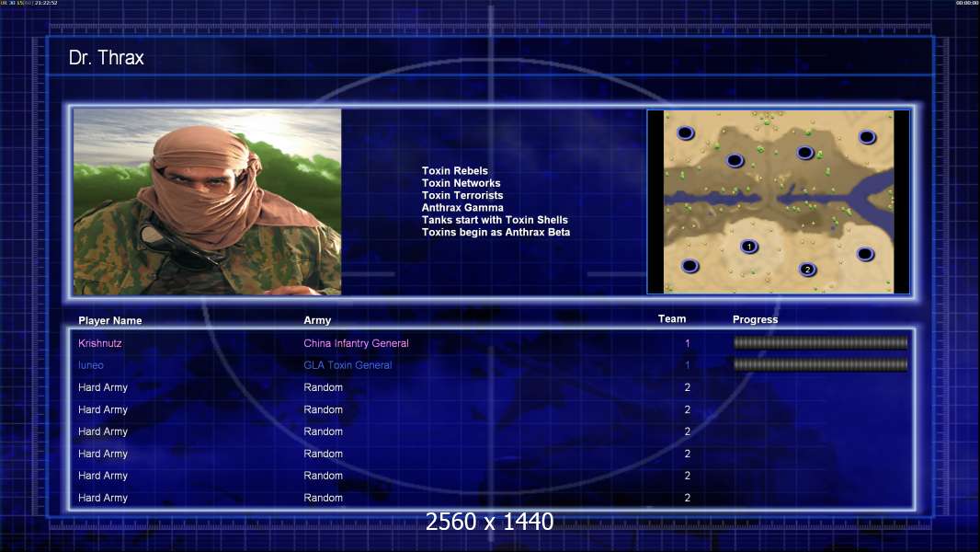
Task: Click the "Army" column header
Action: [317, 320]
